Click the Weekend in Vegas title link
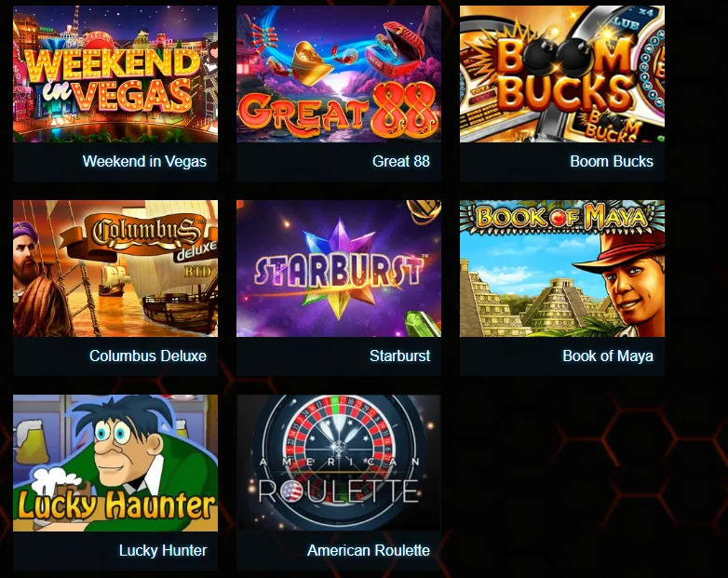The image size is (728, 578). (x=144, y=162)
